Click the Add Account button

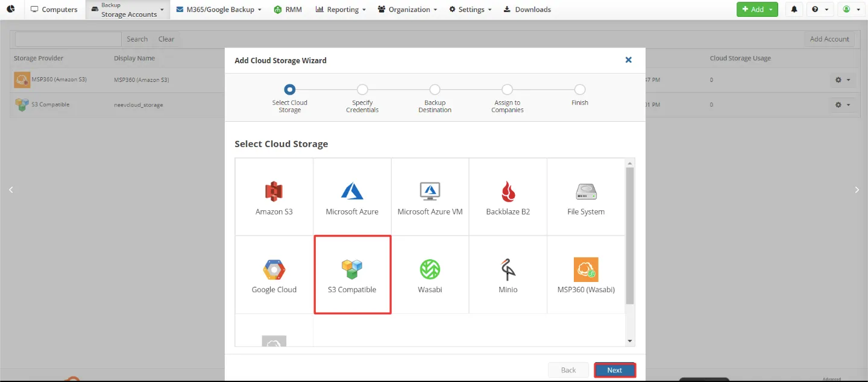[x=829, y=39]
